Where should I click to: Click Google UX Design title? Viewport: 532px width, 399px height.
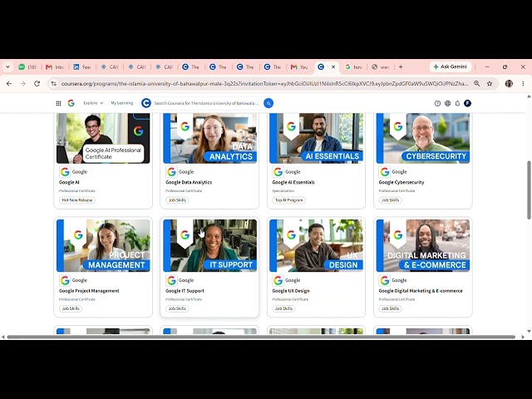point(291,291)
